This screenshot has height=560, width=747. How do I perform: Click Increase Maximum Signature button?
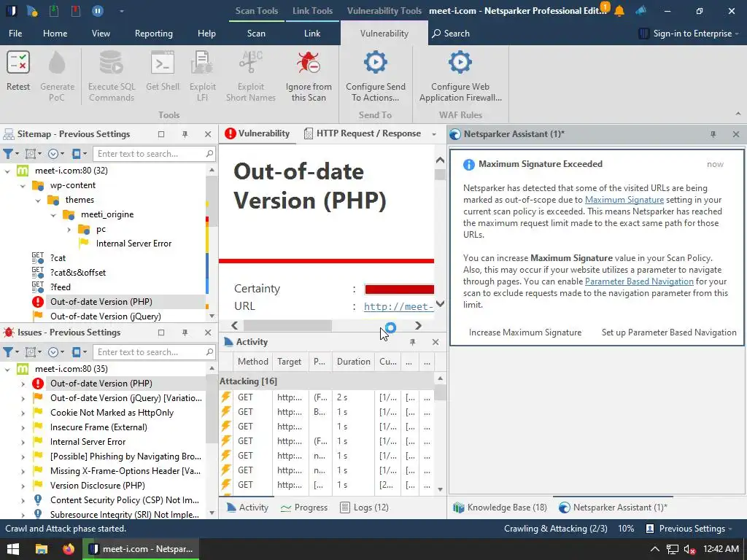coord(525,332)
